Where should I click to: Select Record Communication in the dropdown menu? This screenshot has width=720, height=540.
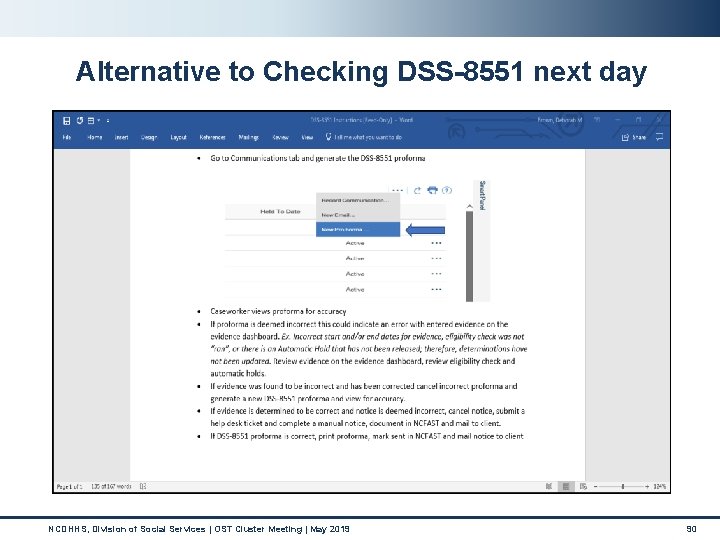pyautogui.click(x=358, y=200)
